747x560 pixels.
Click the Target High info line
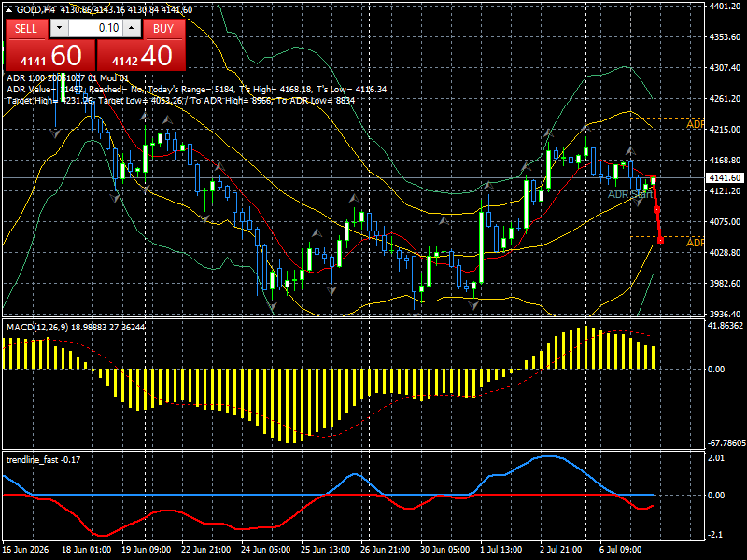click(x=180, y=101)
